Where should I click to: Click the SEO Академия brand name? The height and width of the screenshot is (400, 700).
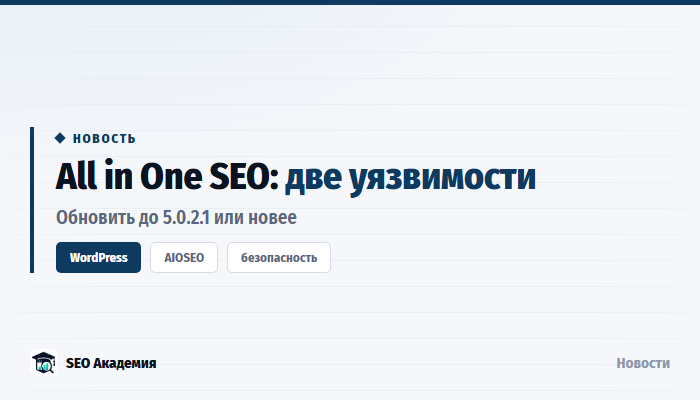click(111, 363)
